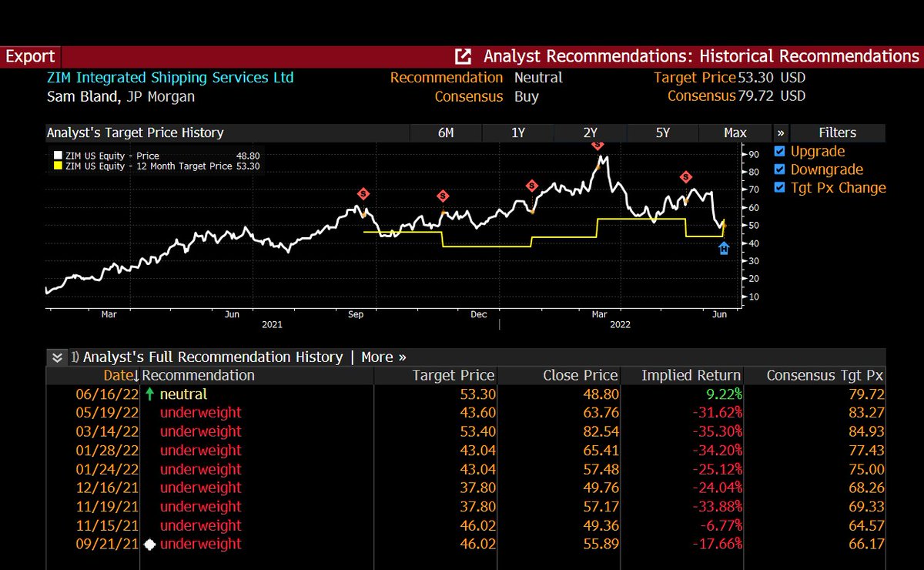Click the red target-price-change diamond marker near Sep 2021

tap(362, 194)
